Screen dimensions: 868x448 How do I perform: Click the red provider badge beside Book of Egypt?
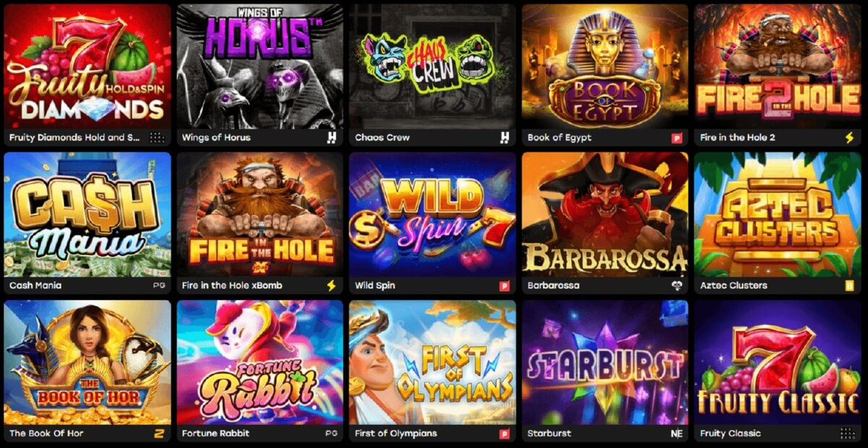tap(677, 138)
